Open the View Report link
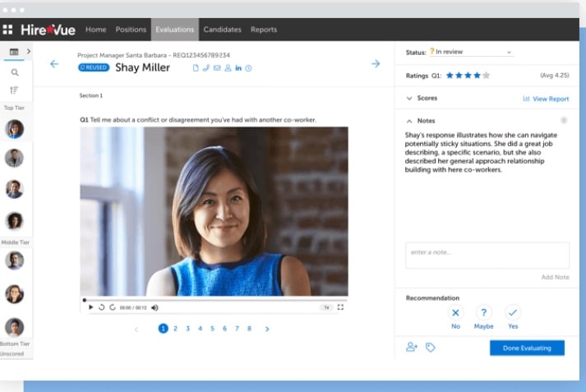Viewport: 586px width, 392px height. (x=546, y=99)
